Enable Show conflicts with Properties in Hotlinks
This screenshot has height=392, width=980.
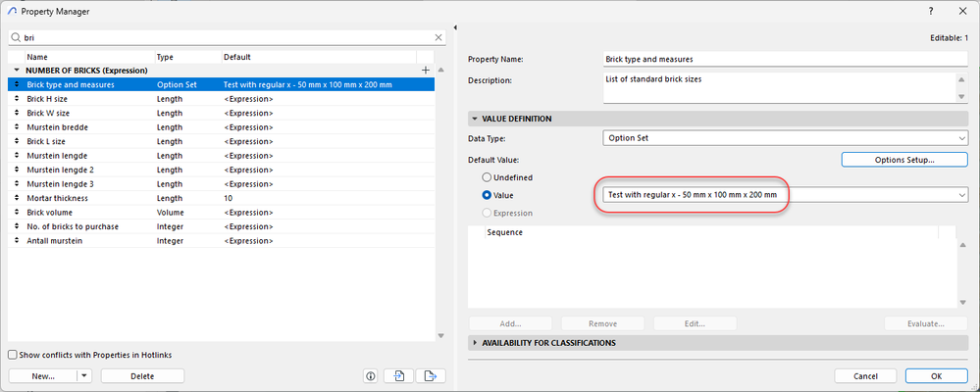pos(13,355)
